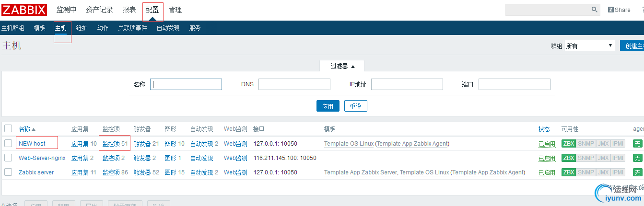
Task: Open Template OS Linux in NEW host row
Action: [349, 143]
